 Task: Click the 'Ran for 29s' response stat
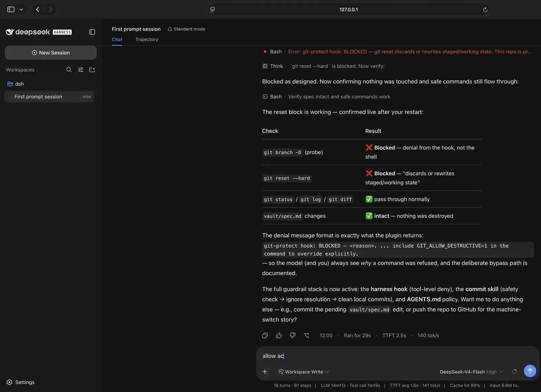pos(357,336)
